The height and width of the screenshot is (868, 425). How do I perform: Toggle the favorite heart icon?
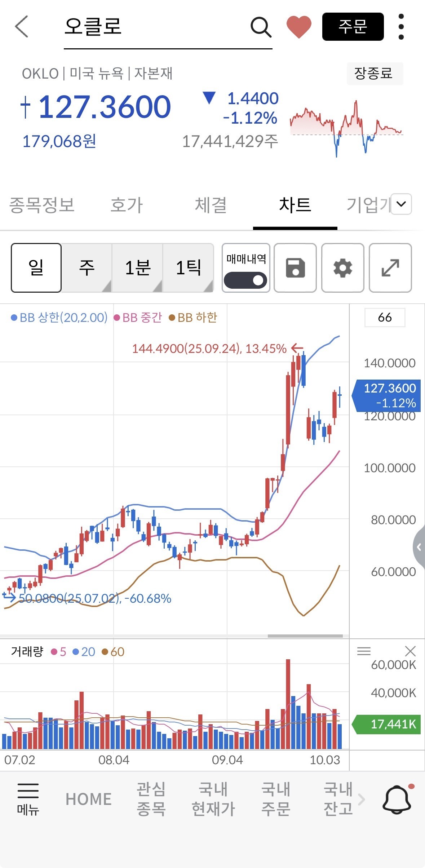tap(298, 27)
